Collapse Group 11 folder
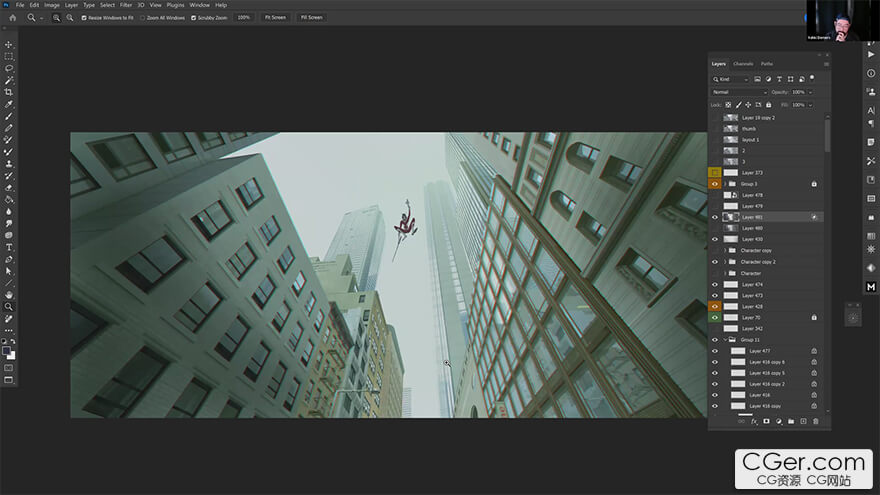The width and height of the screenshot is (880, 495). 725,340
